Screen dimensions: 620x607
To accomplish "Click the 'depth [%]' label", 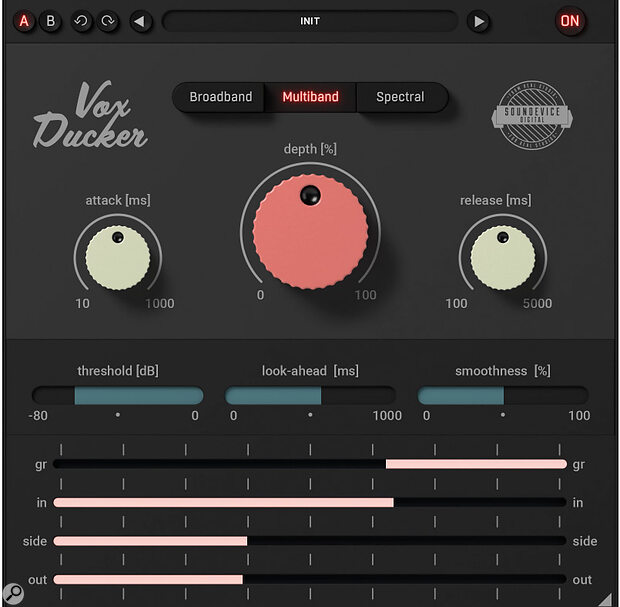I will tap(310, 149).
